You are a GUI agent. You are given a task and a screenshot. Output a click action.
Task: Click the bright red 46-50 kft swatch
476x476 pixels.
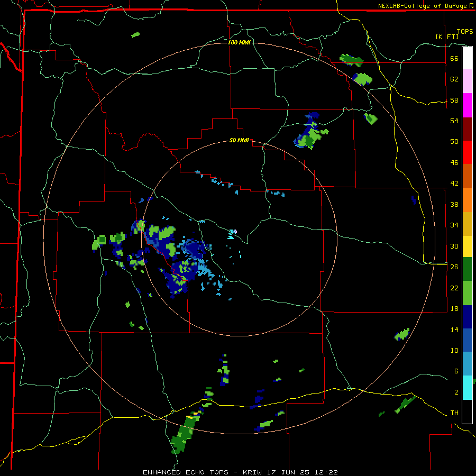point(467,152)
